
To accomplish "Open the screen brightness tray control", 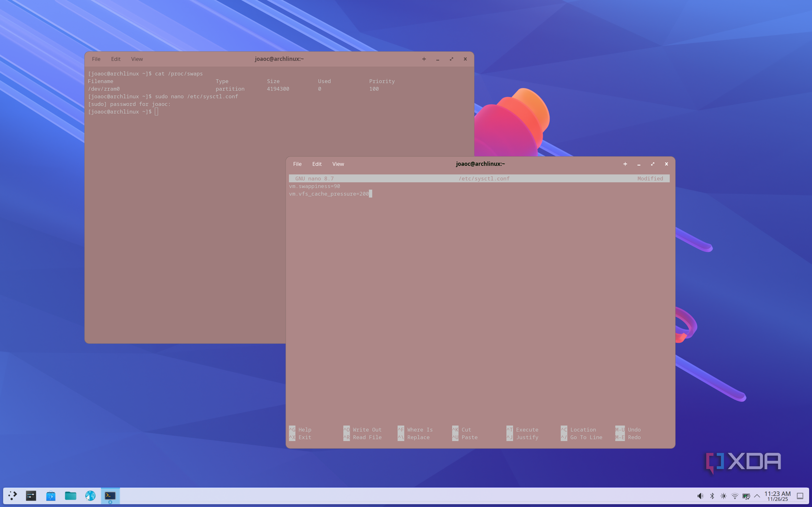I will coord(723,496).
